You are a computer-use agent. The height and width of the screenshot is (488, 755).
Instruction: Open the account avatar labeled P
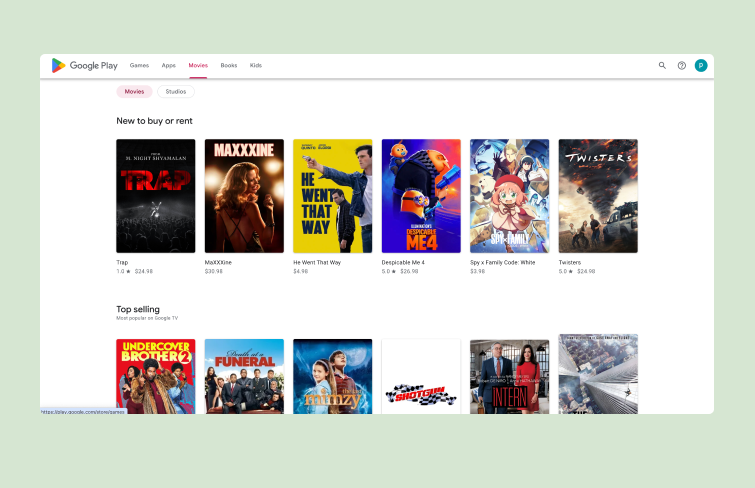click(x=701, y=66)
